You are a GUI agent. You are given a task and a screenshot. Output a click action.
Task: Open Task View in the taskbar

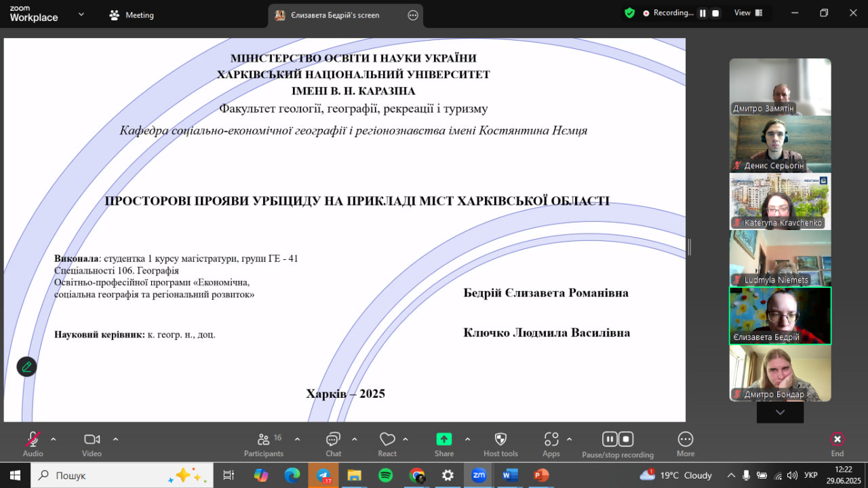pyautogui.click(x=229, y=475)
